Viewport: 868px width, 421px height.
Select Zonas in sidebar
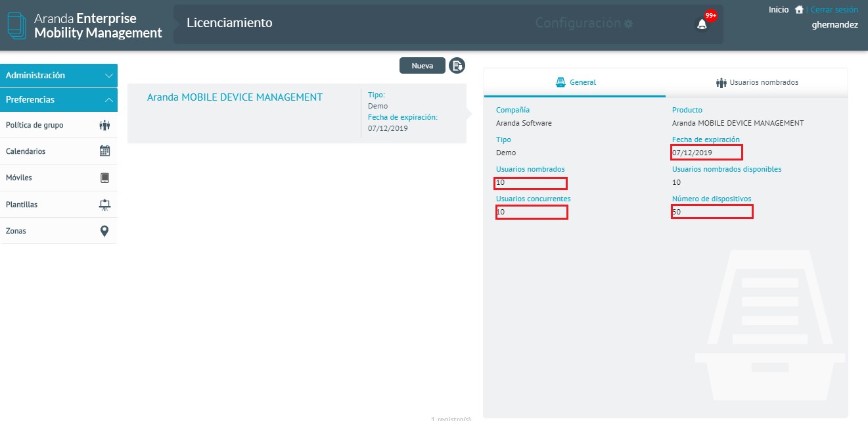click(58, 231)
